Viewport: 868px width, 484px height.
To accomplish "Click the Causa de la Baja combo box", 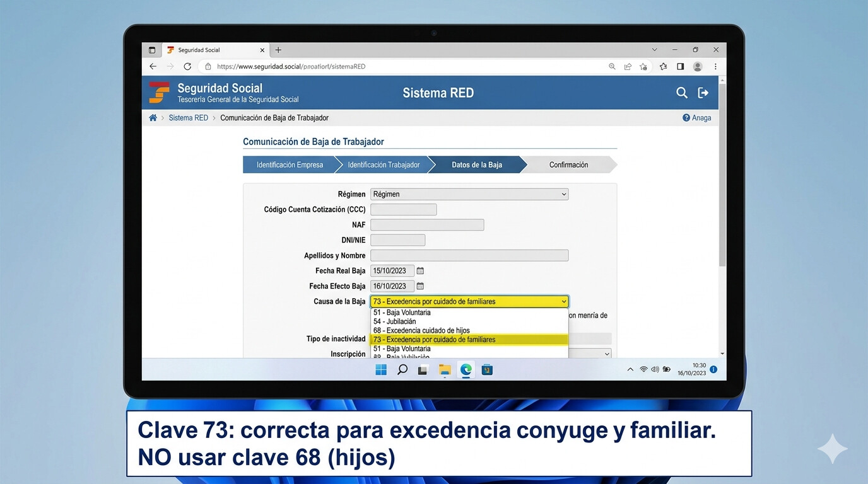I will pos(469,301).
